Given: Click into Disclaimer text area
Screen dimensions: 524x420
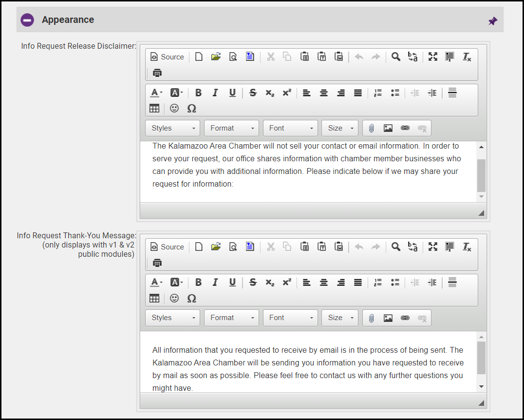Looking at the screenshot, I should click(x=308, y=172).
